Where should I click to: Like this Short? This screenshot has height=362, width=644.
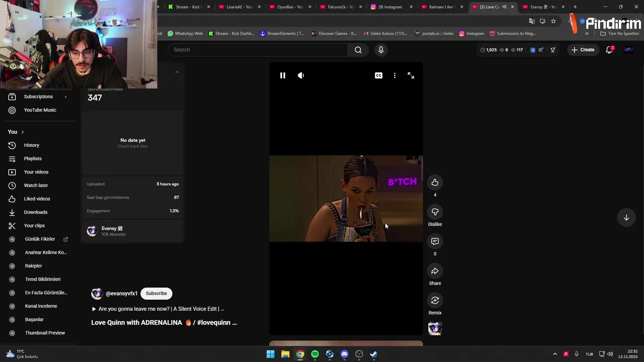435,183
